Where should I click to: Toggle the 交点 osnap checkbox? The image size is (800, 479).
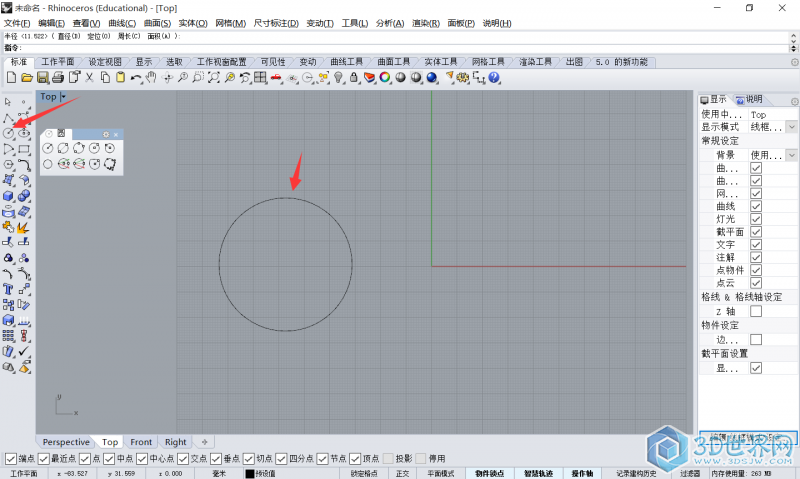183,459
